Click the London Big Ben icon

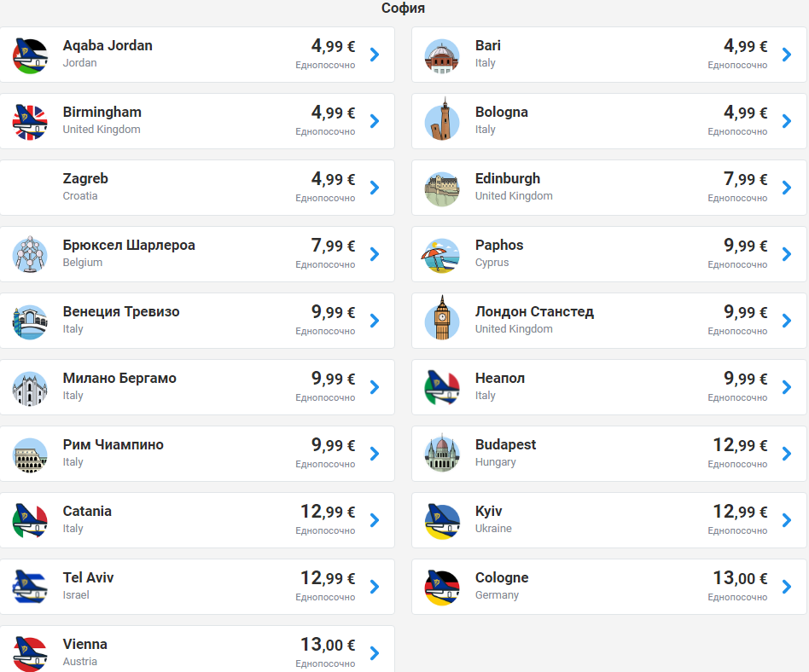[x=442, y=322]
